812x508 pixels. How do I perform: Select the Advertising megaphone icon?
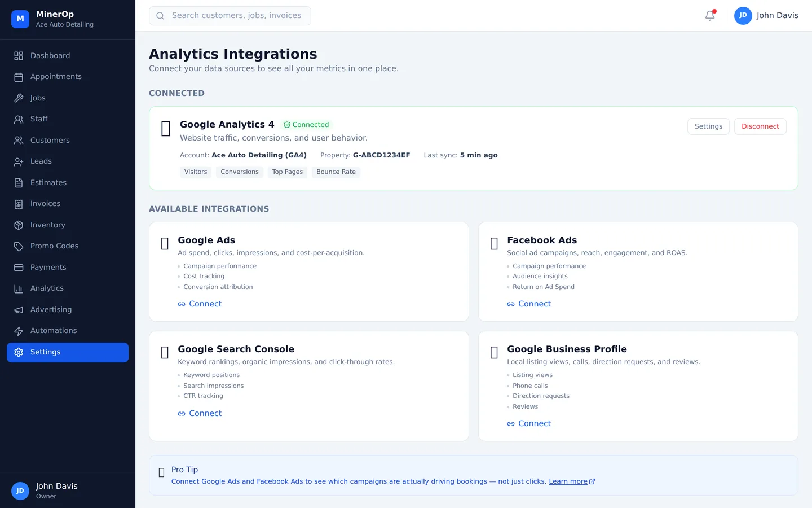pos(19,309)
